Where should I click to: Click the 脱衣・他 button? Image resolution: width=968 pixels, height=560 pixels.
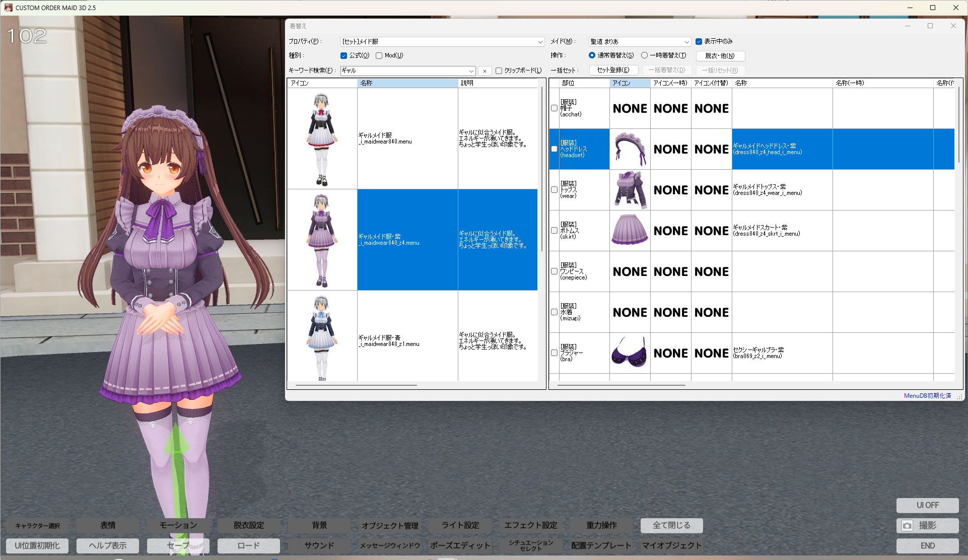[x=720, y=56]
